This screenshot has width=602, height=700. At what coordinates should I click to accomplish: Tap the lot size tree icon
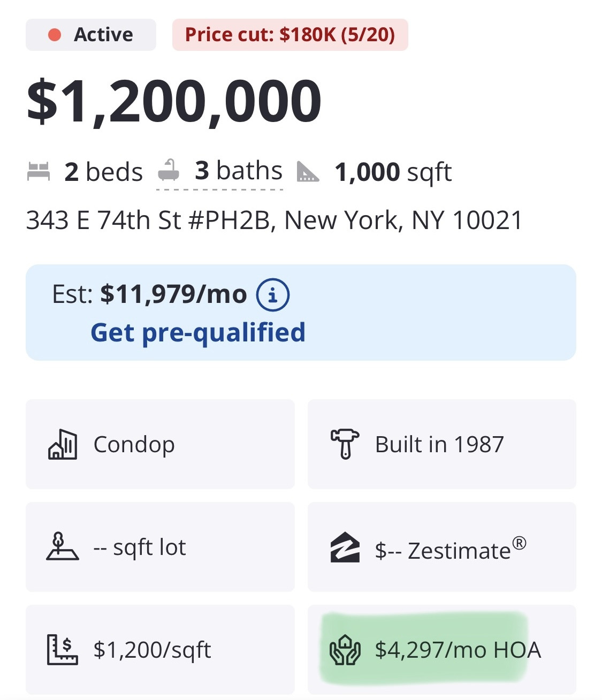click(x=62, y=547)
